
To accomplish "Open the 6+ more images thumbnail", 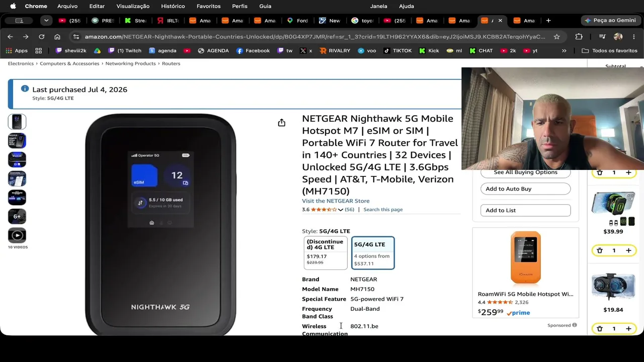I will (17, 216).
